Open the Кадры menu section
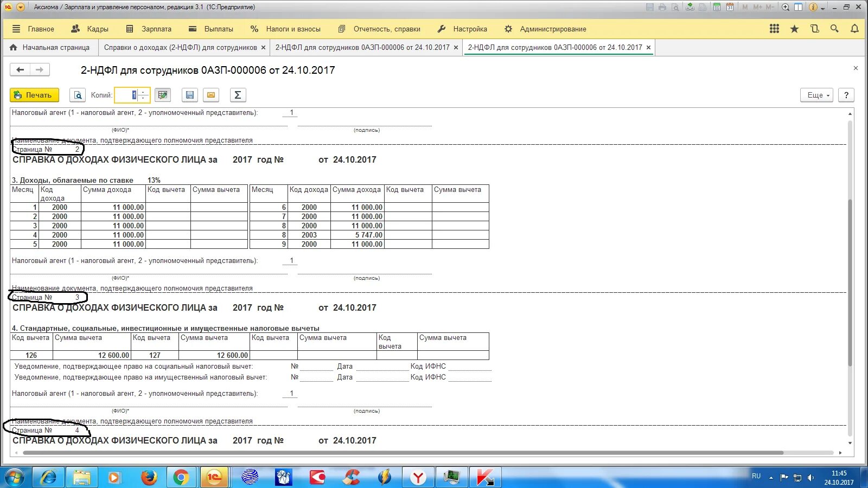 click(x=90, y=29)
